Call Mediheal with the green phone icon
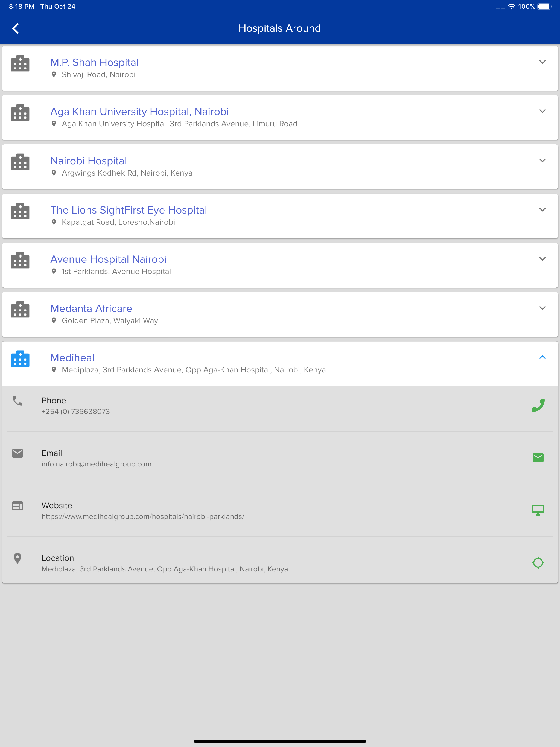Image resolution: width=560 pixels, height=747 pixels. (538, 405)
